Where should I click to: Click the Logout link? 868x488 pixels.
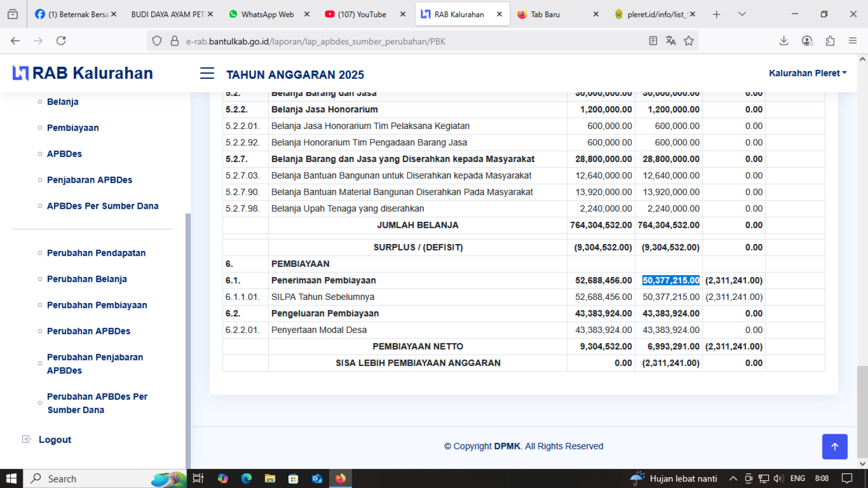pos(55,440)
